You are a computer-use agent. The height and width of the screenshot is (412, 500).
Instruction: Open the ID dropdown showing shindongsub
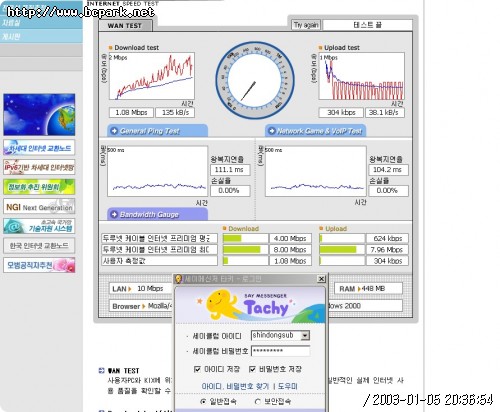[x=305, y=335]
